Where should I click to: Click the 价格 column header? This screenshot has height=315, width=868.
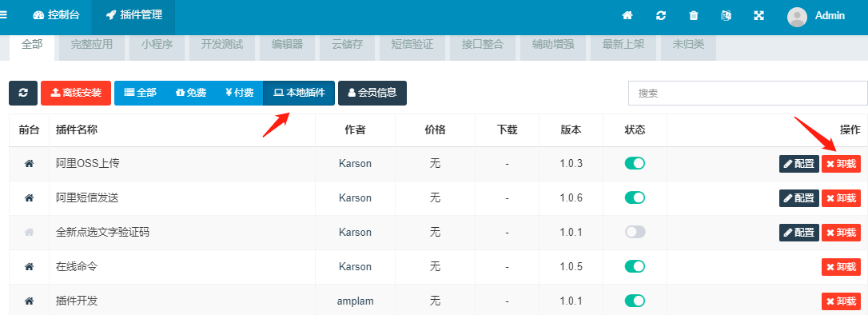[435, 130]
